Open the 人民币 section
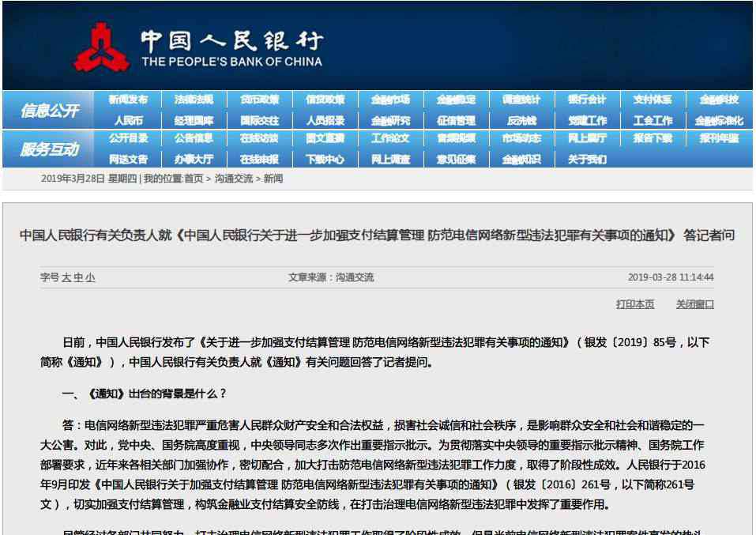 128,121
